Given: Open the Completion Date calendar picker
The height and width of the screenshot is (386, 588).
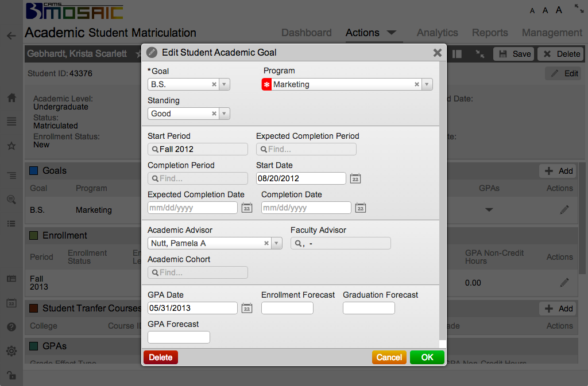Looking at the screenshot, I should (x=361, y=208).
